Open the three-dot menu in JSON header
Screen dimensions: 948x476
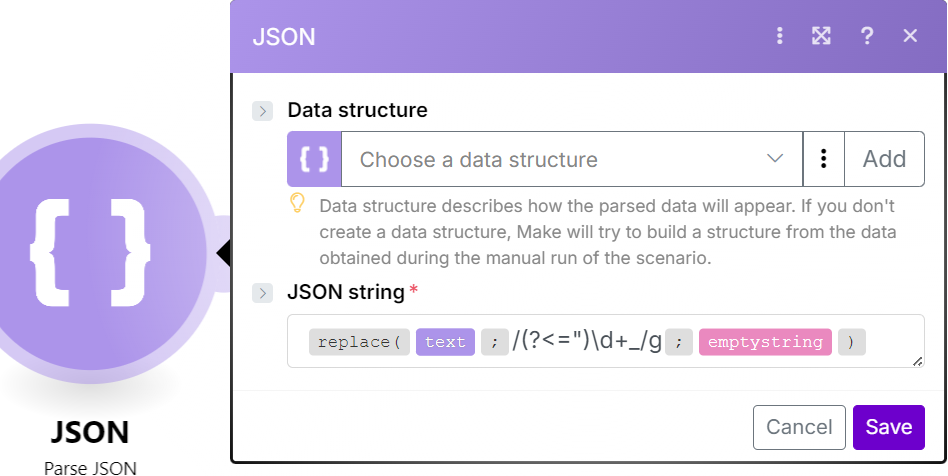[x=780, y=36]
